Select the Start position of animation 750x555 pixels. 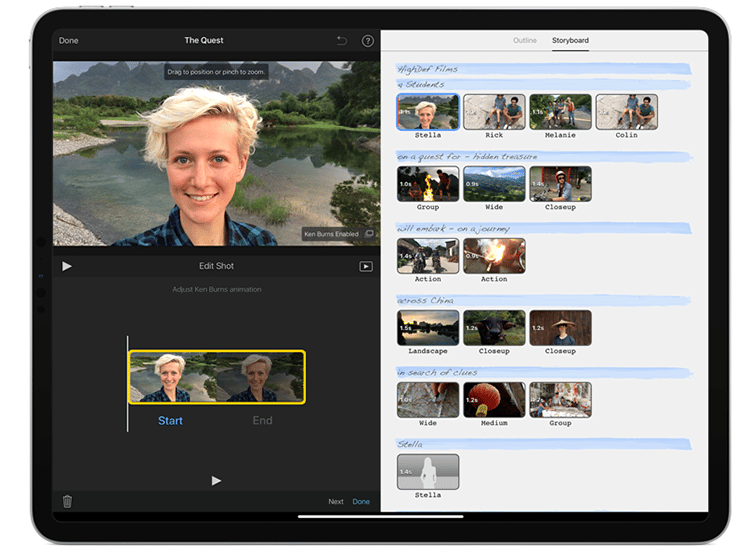(x=170, y=420)
